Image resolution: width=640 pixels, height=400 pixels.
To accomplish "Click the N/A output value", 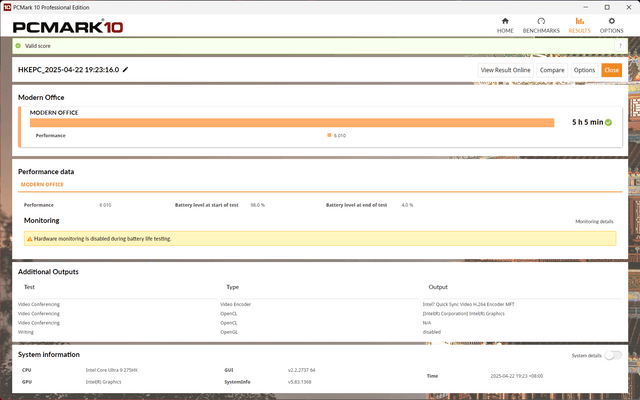I will (427, 323).
